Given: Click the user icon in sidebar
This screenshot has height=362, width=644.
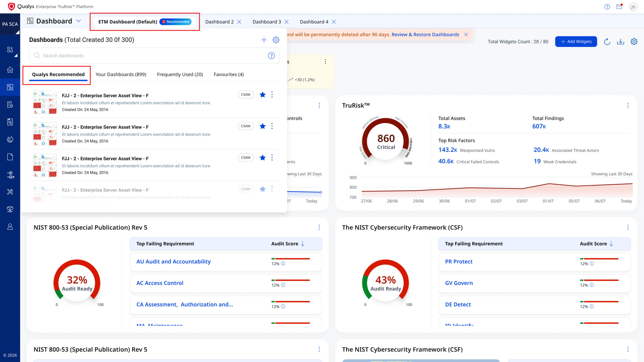Looking at the screenshot, I should pos(10,227).
